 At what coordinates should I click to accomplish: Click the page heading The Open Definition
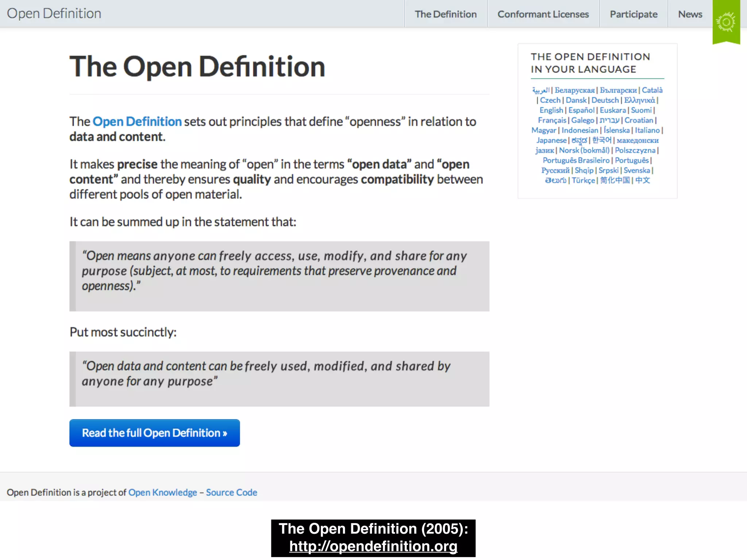[197, 67]
